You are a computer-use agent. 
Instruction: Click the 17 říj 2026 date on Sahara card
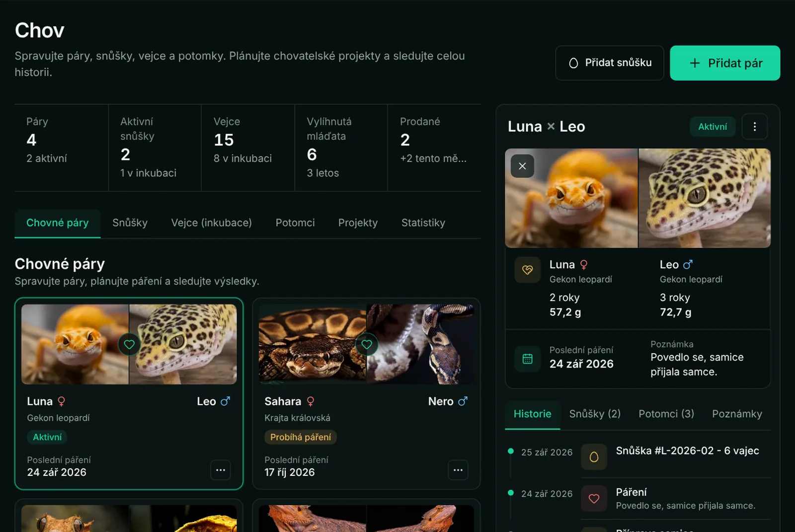(x=290, y=472)
